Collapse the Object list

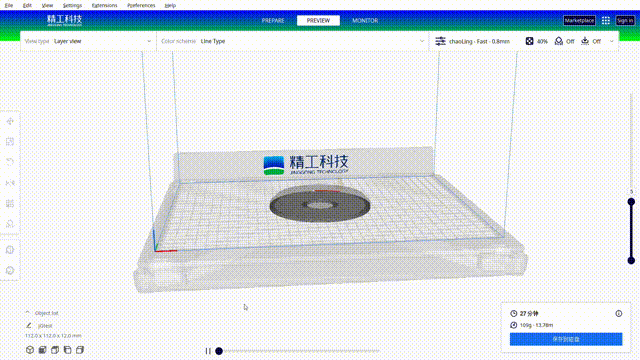coord(27,313)
